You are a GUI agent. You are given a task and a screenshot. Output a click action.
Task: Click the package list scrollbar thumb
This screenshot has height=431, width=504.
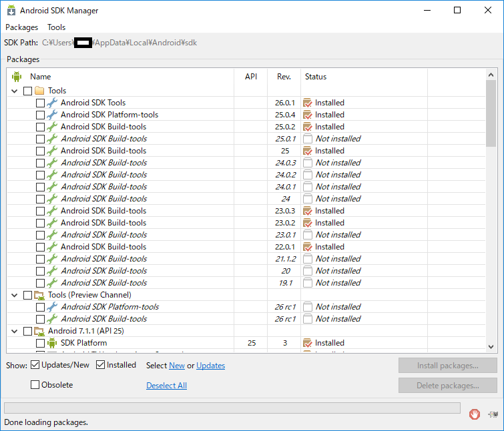coord(491,113)
